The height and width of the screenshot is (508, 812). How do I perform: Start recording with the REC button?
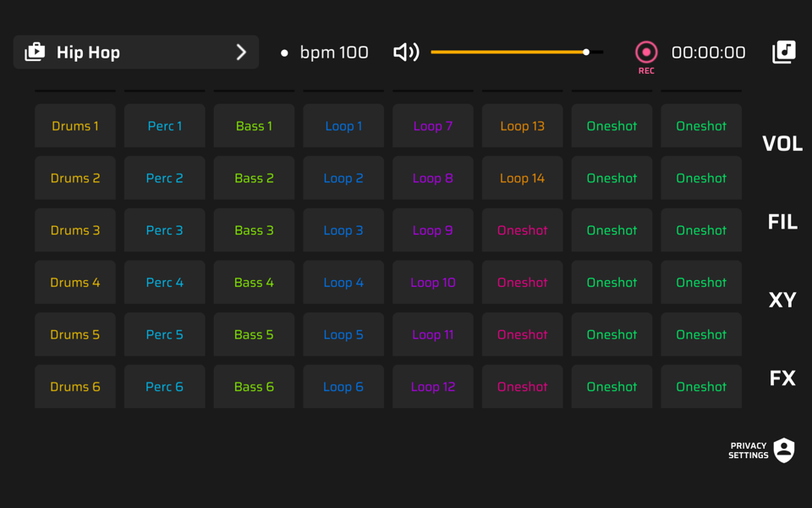coord(645,57)
